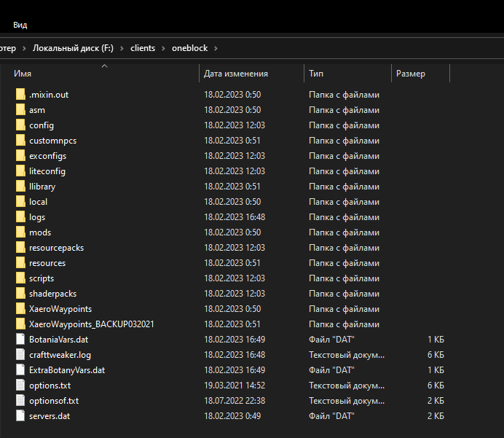Navigate to clients in the address bar

(143, 48)
